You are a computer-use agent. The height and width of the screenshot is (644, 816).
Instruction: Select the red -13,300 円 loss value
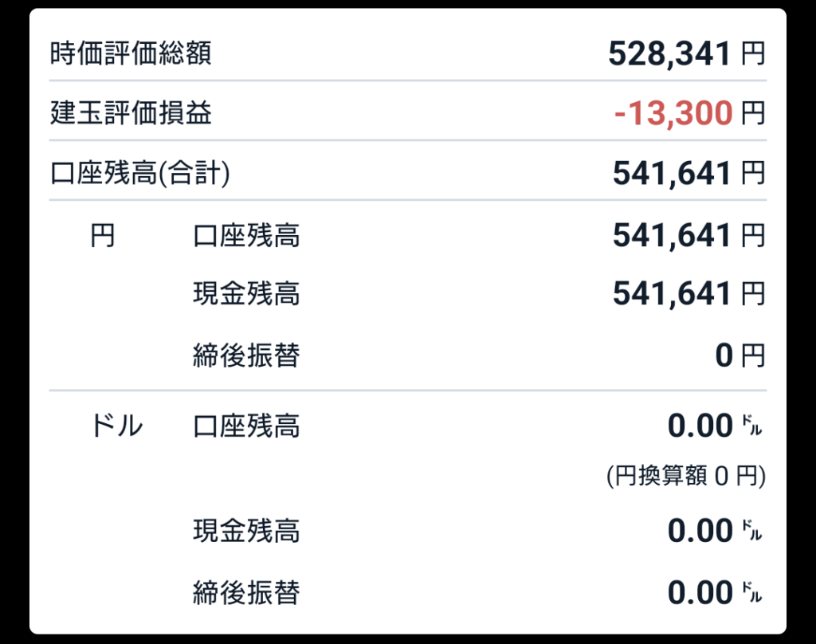click(x=688, y=113)
